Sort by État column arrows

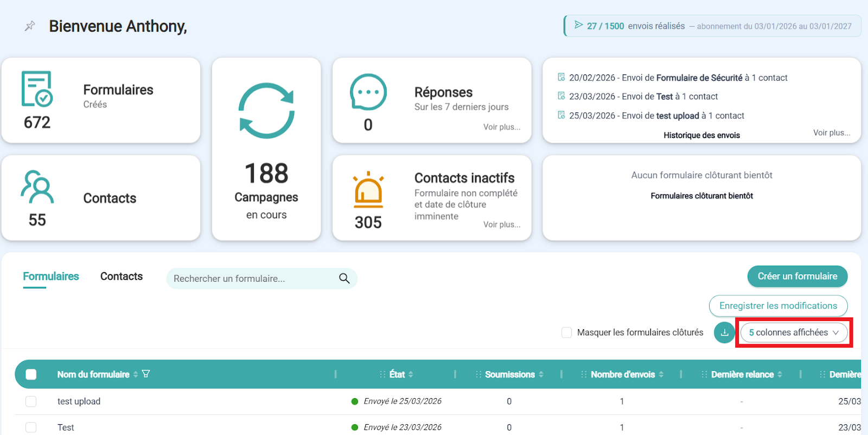tap(411, 374)
